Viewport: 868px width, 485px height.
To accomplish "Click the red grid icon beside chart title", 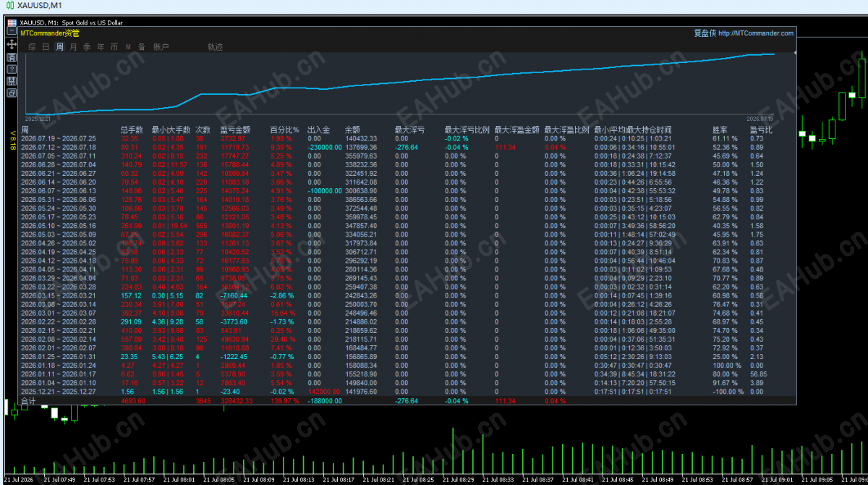I will [12, 22].
